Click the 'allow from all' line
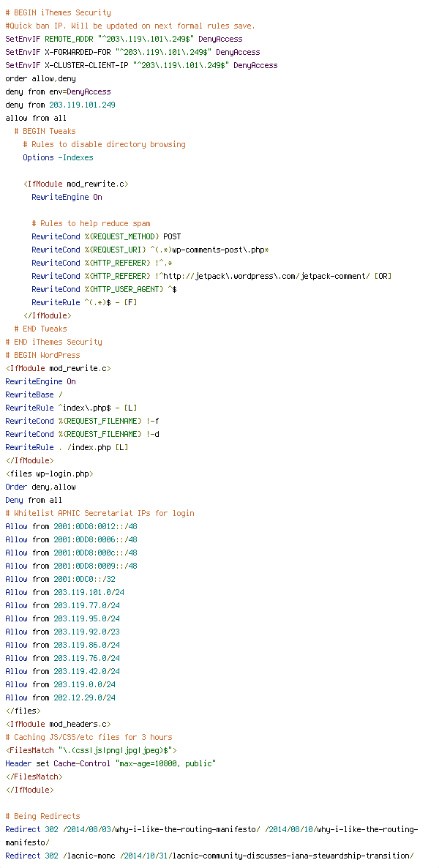The image size is (439, 868). tap(36, 119)
